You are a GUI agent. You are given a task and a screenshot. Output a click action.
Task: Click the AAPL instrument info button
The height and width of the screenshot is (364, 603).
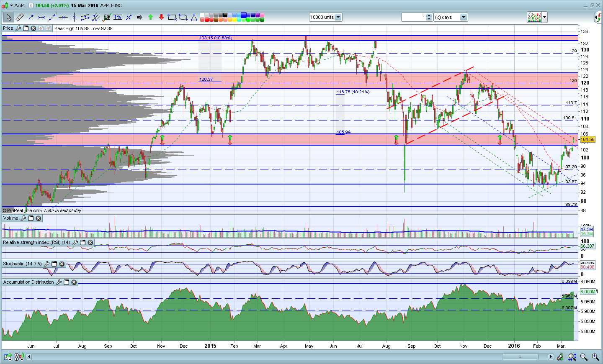pos(31,5)
